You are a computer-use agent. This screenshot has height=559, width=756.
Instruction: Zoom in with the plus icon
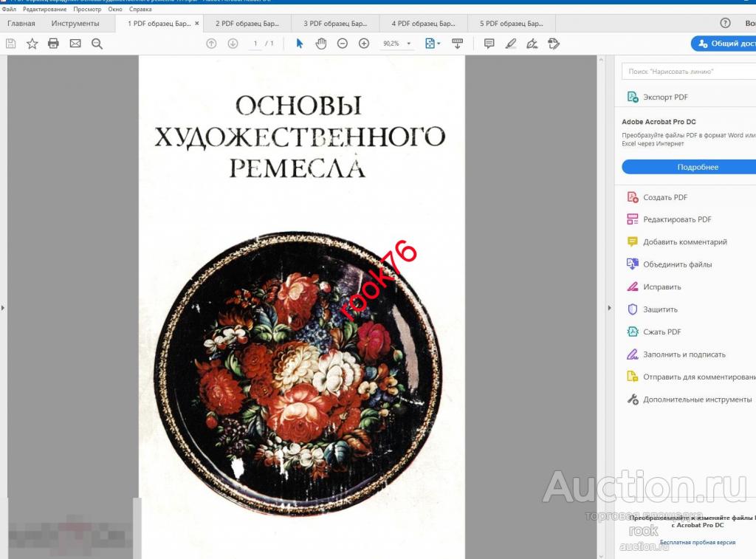pos(363,44)
